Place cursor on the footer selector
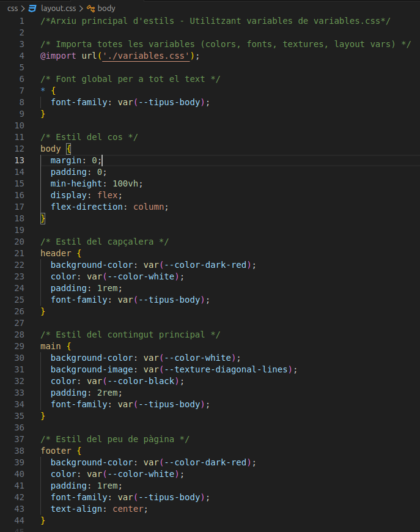Viewport: 420px width, 532px height. tap(56, 451)
